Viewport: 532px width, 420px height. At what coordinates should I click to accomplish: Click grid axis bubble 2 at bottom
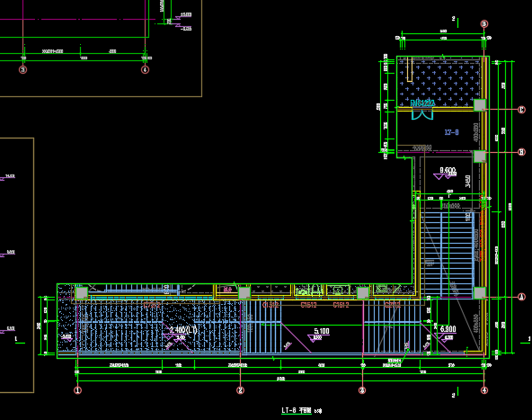tap(240, 390)
